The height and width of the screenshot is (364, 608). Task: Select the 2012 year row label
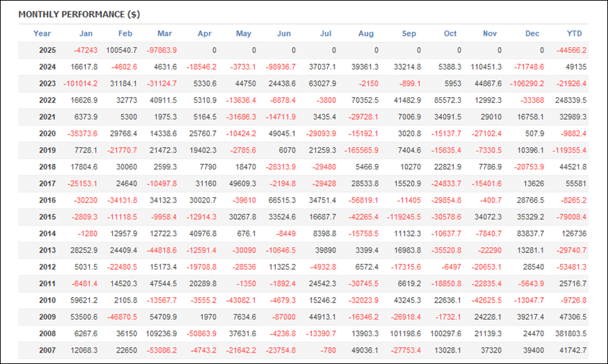[47, 267]
